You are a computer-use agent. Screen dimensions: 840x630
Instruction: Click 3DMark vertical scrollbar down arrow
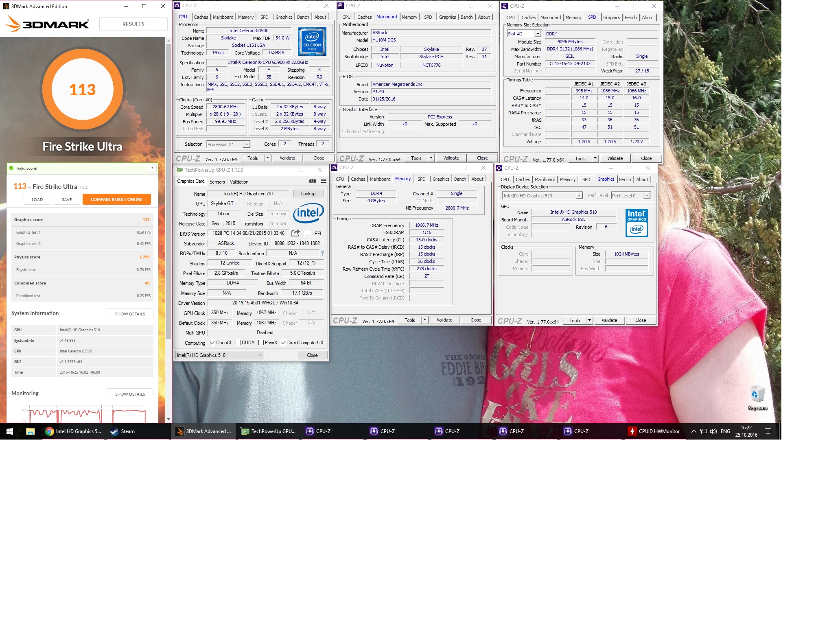[168, 419]
